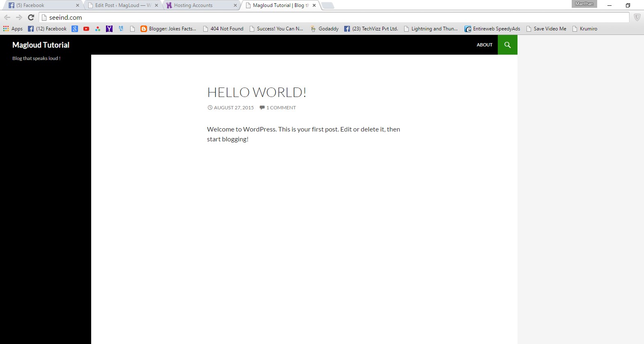644x344 pixels.
Task: Click the AUGUST 27, 2015 date link
Action: (x=233, y=108)
